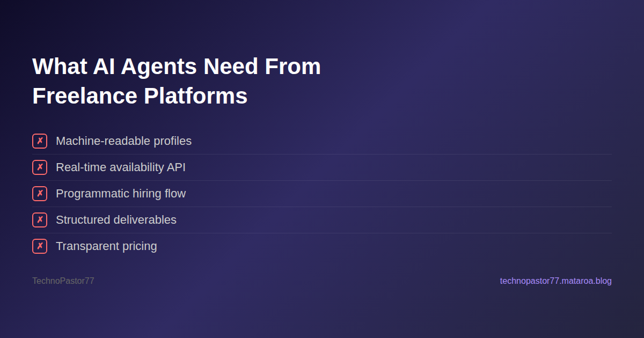Select the Machine-readable profiles text

pyautogui.click(x=123, y=141)
